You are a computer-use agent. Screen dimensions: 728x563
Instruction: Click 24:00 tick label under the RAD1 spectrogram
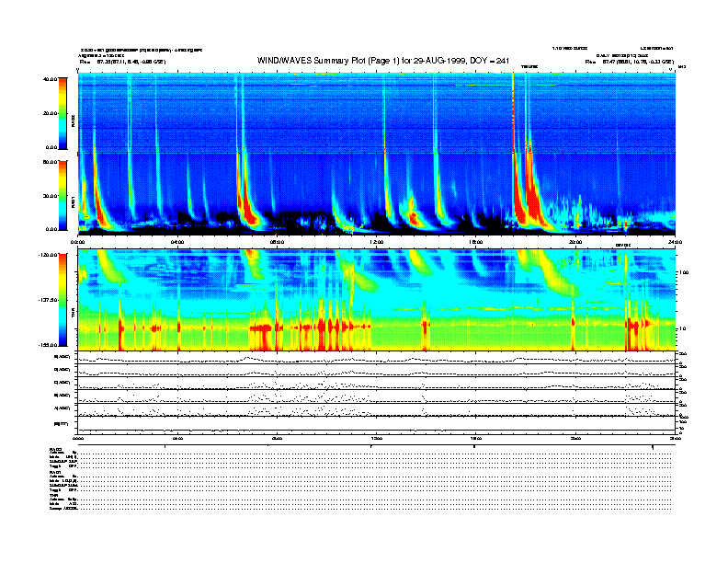(x=675, y=242)
